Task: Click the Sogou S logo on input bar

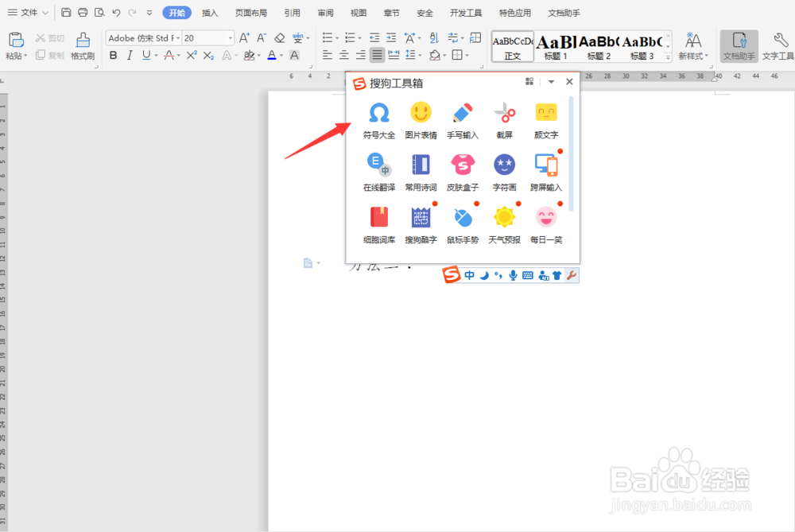Action: [x=452, y=274]
